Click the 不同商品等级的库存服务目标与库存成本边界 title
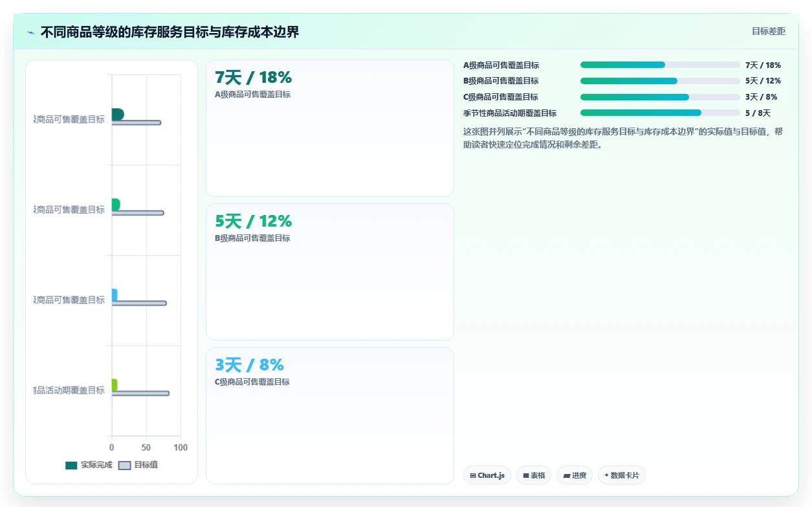 [170, 32]
